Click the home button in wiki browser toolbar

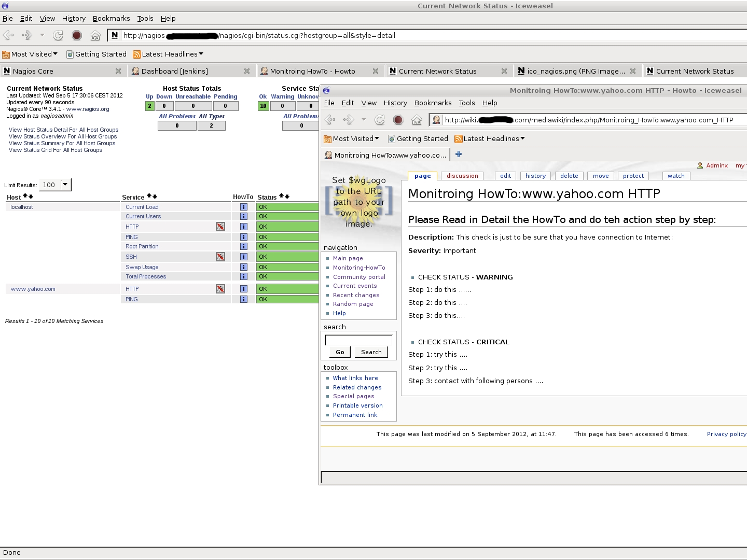tap(417, 120)
